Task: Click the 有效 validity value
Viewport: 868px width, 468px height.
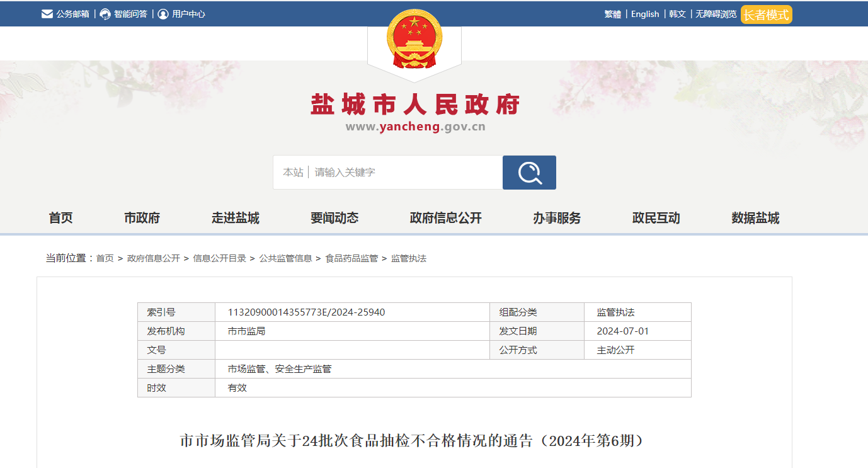Action: click(237, 388)
